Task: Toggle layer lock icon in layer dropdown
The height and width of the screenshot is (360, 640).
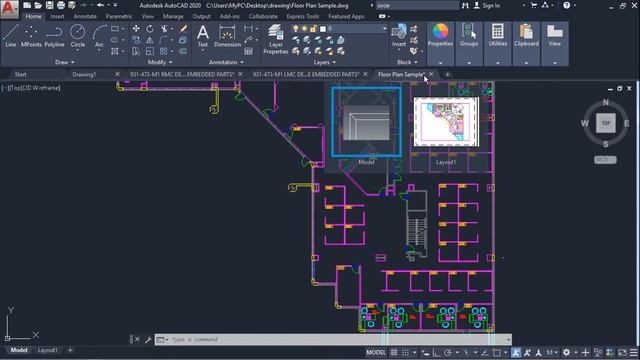Action: 313,29
